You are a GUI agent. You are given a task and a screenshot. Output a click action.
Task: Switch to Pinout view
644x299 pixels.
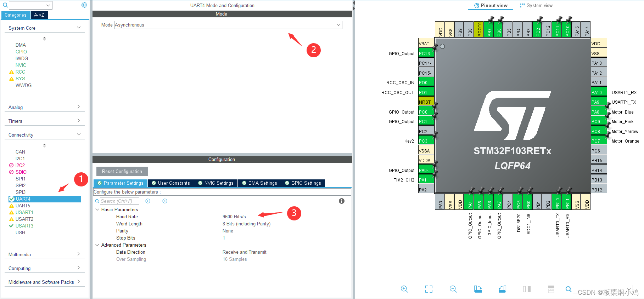[491, 5]
